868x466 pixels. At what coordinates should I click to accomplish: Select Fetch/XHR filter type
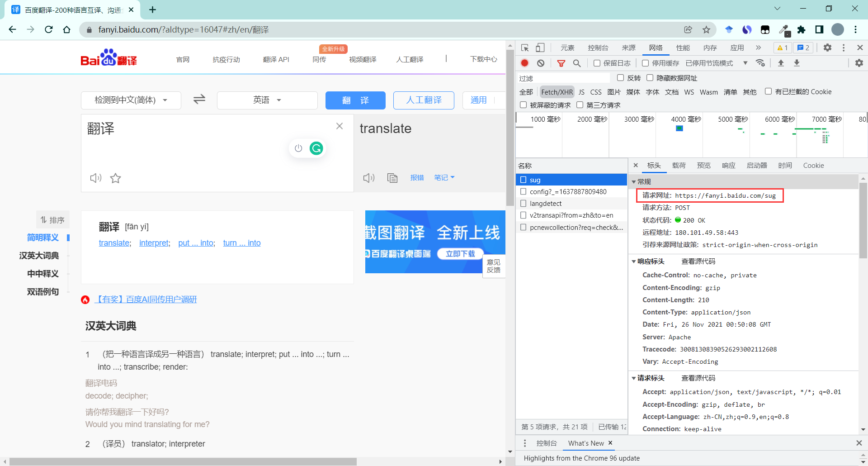557,92
